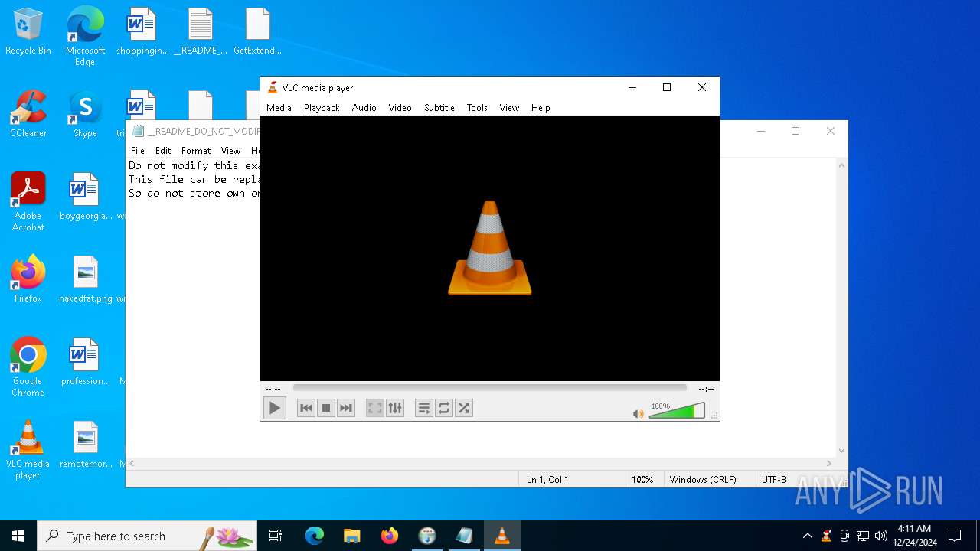
Task: Open Firefox from the taskbar
Action: coord(390,536)
